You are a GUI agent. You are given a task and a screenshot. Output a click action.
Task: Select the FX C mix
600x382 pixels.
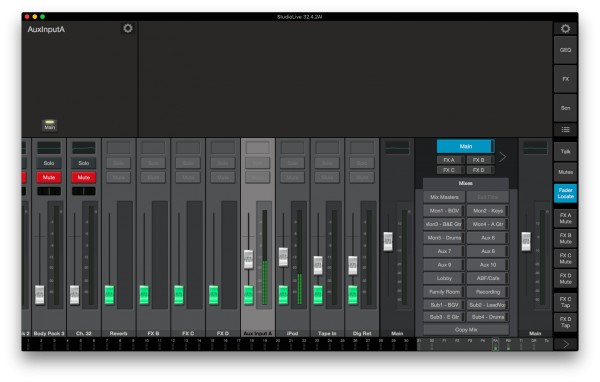pyautogui.click(x=451, y=170)
